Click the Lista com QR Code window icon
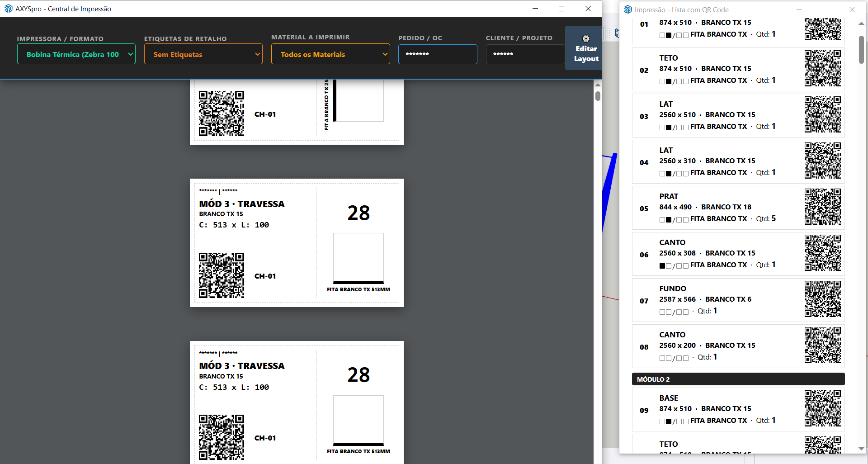Viewport: 868px width, 464px height. pos(628,9)
